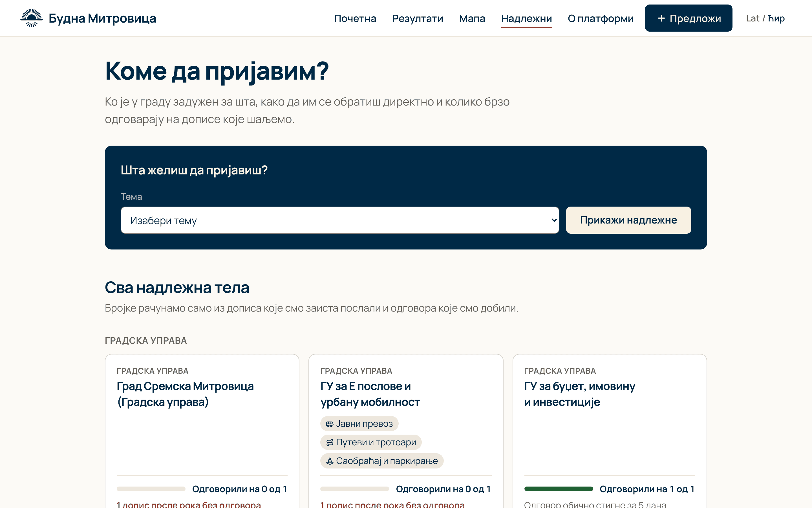Open ГУ за Е послове и урбану мобилност card

(x=406, y=431)
